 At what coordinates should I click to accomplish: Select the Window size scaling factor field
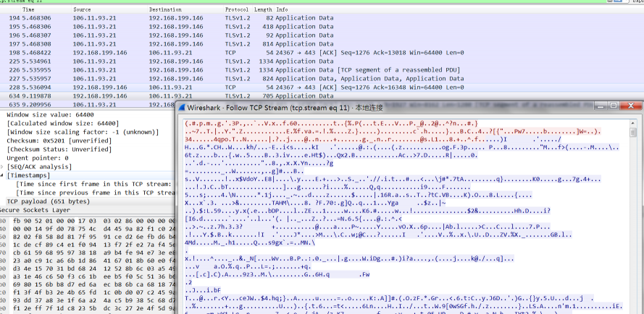tap(83, 132)
